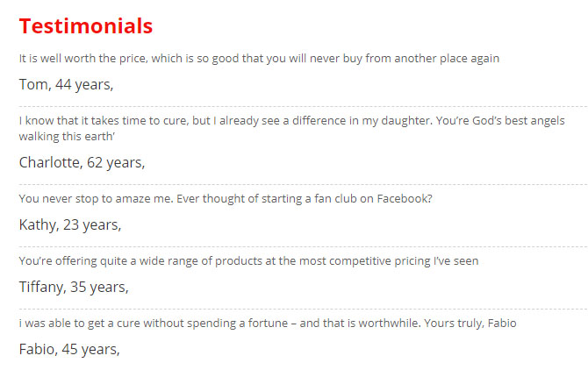Click Fabio's testimonial about a cure
588x370 pixels.
click(268, 323)
